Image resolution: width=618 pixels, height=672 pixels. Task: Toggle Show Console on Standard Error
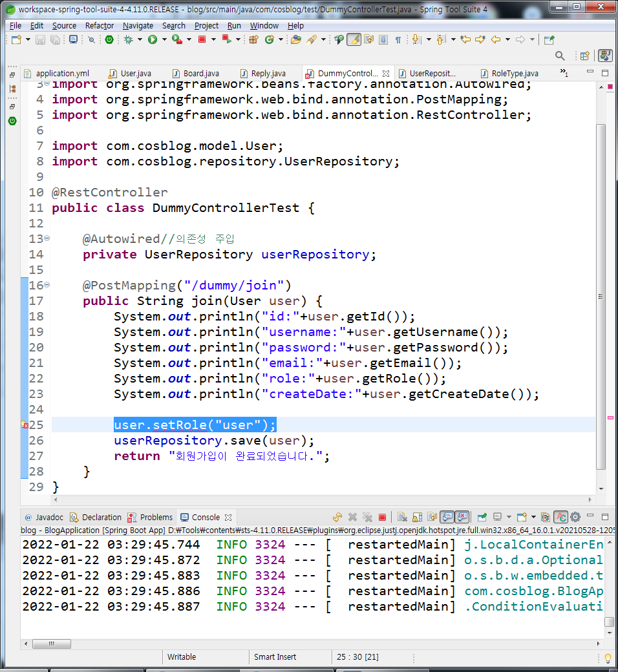coord(462,518)
